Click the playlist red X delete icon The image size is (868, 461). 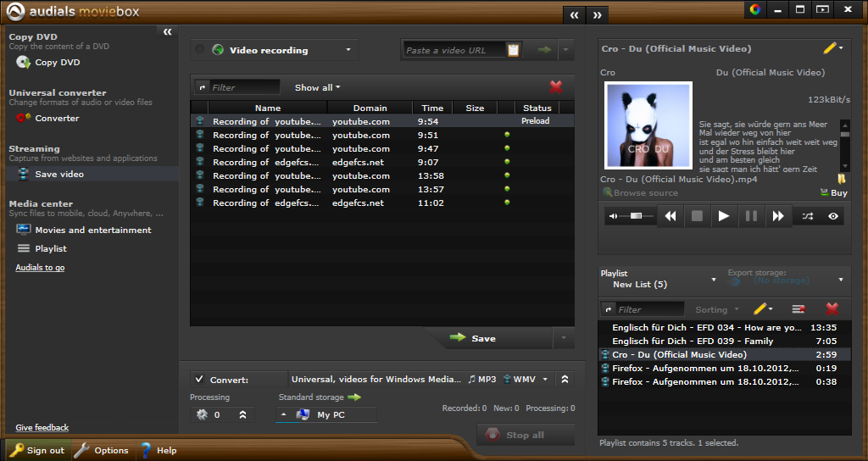point(832,308)
